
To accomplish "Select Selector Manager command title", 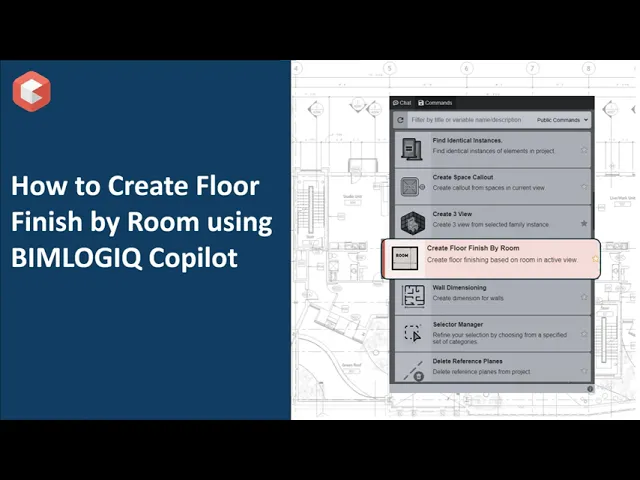I will point(458,324).
